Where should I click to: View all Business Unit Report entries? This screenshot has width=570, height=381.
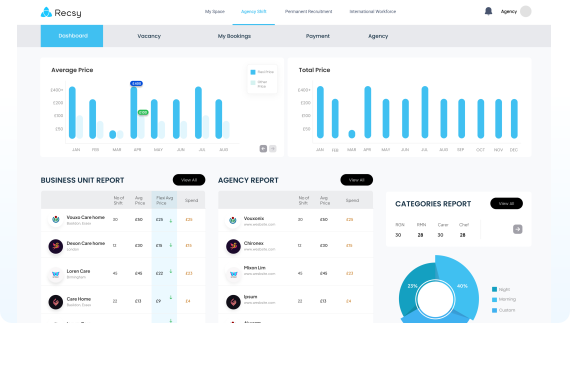(189, 180)
